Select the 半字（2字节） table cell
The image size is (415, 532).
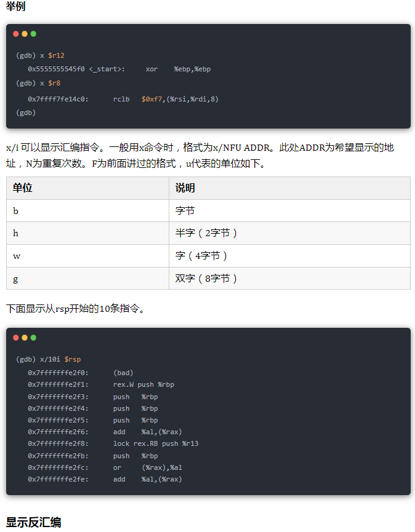[289, 233]
